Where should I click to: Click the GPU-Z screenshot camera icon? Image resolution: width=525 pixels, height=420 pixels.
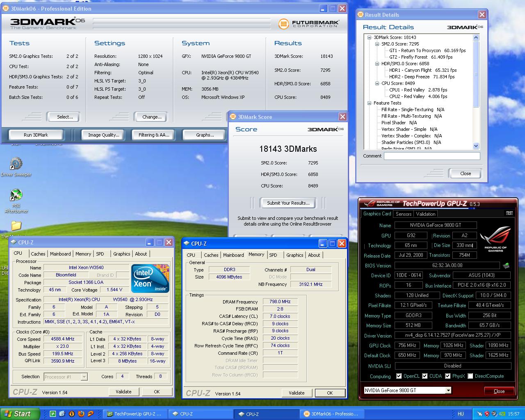pos(509,213)
